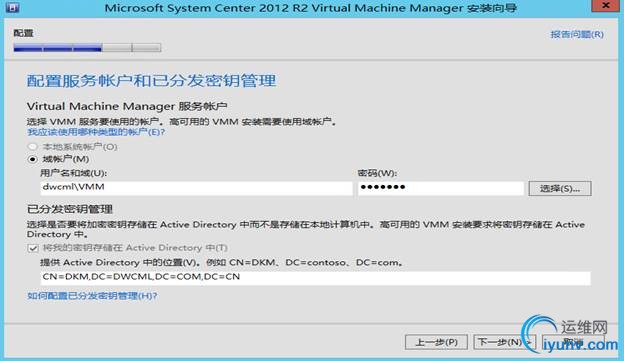The width and height of the screenshot is (624, 361).
Task: Focus the 用户名和域 field containing dwcml\VMM
Action: [196, 187]
